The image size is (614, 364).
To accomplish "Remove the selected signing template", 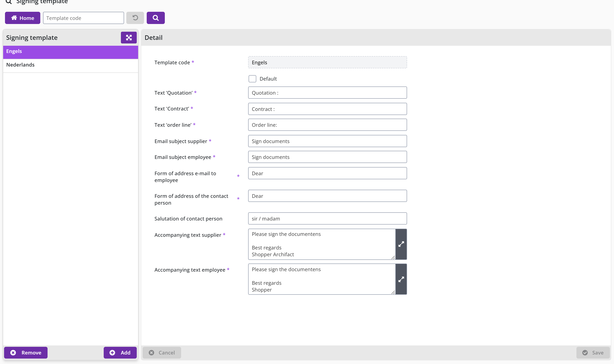I will (26, 353).
